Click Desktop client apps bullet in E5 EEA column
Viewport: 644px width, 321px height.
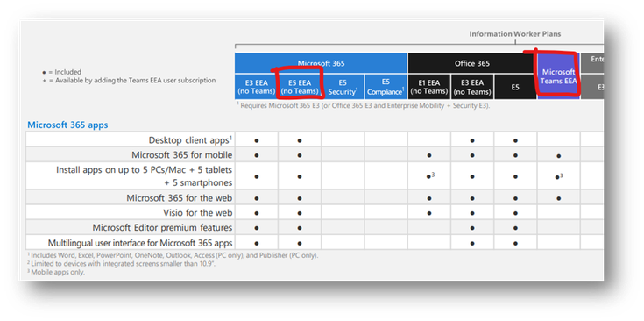[x=300, y=140]
